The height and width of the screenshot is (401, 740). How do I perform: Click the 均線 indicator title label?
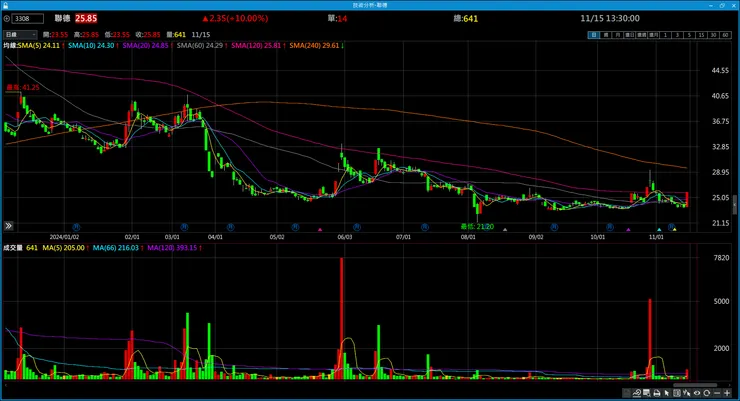tap(10, 45)
